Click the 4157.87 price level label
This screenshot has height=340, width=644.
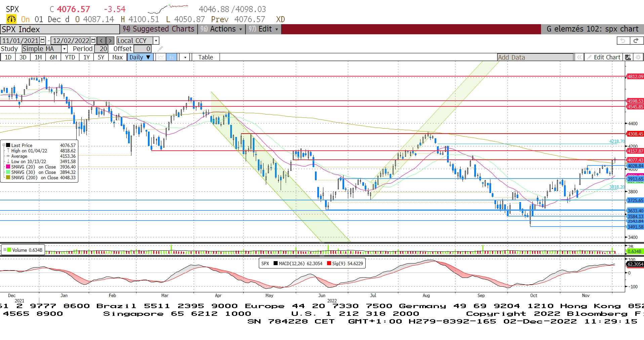click(x=635, y=151)
